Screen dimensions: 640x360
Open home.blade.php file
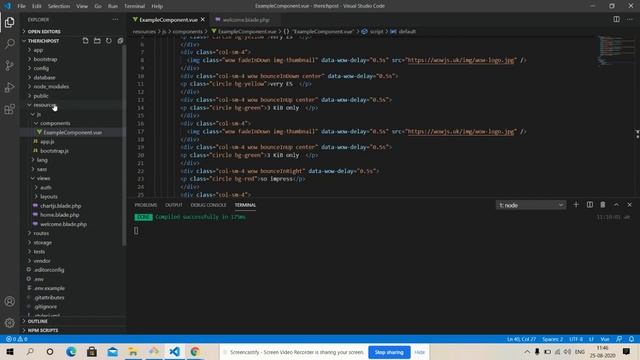coord(60,215)
